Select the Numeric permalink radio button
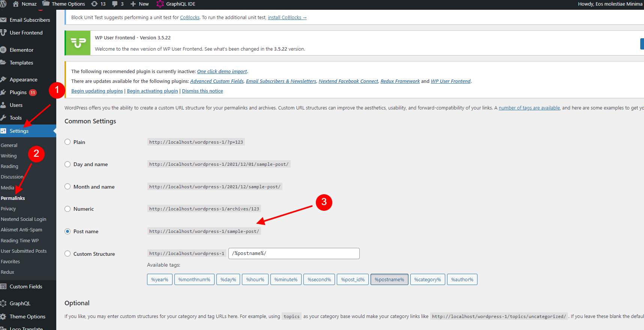 coord(68,209)
